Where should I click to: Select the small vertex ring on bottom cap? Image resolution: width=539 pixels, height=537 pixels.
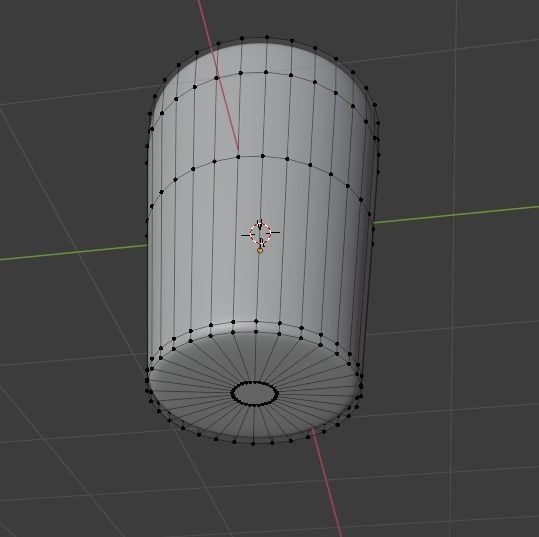point(254,393)
